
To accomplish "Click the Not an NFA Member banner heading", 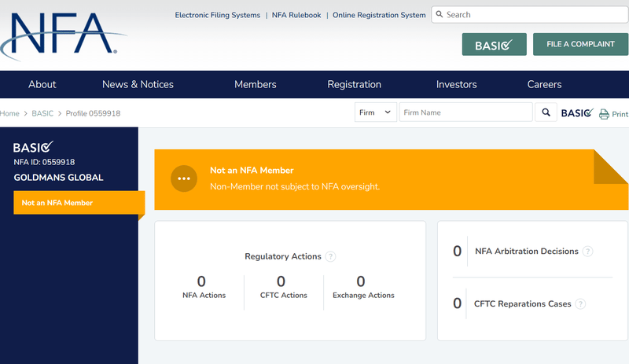I will point(252,170).
